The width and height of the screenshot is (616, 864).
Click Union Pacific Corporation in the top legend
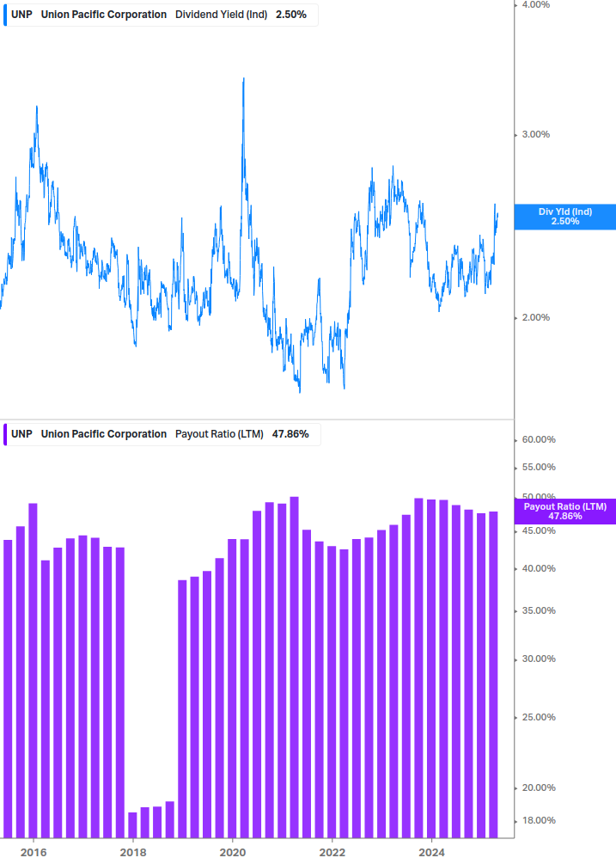pyautogui.click(x=103, y=15)
